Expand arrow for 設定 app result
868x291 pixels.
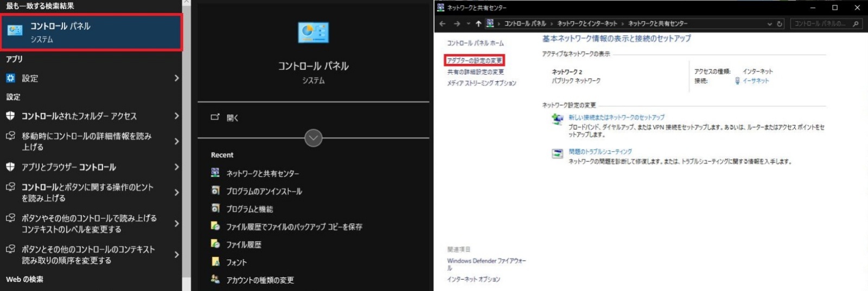point(176,78)
